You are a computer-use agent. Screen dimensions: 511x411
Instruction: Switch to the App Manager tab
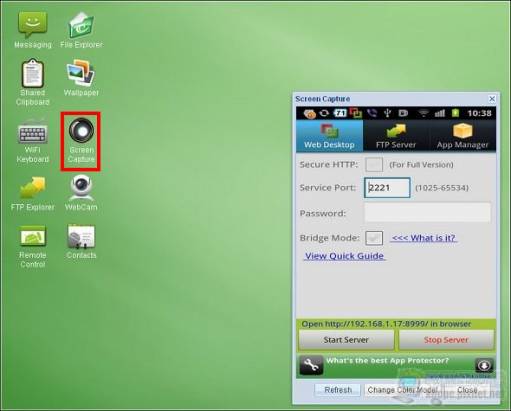462,136
